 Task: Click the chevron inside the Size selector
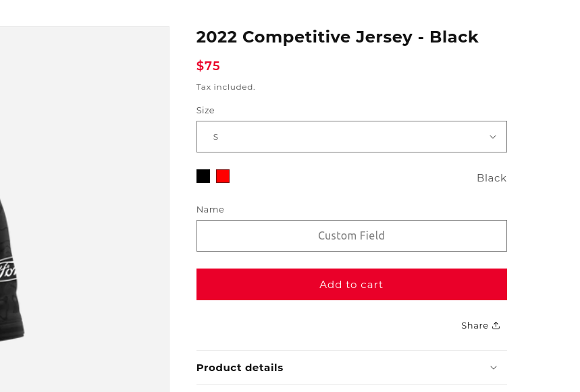point(492,136)
